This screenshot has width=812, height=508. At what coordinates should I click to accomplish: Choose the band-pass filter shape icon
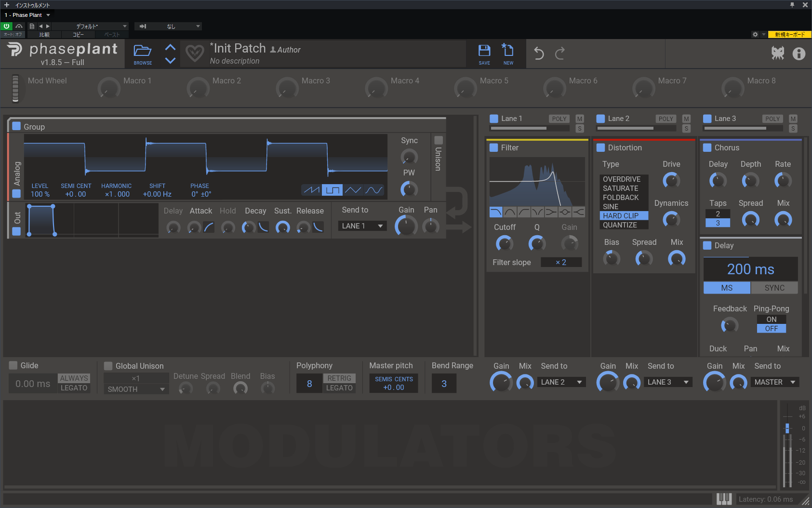[510, 212]
